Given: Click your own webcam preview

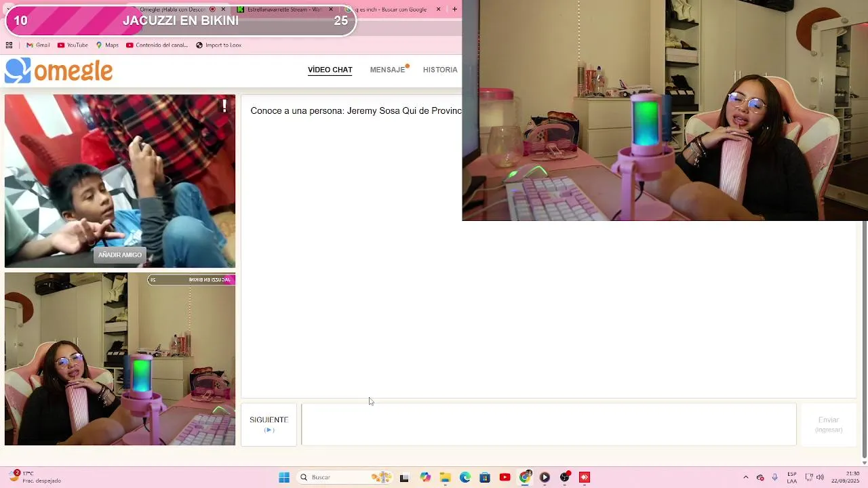Looking at the screenshot, I should 120,359.
